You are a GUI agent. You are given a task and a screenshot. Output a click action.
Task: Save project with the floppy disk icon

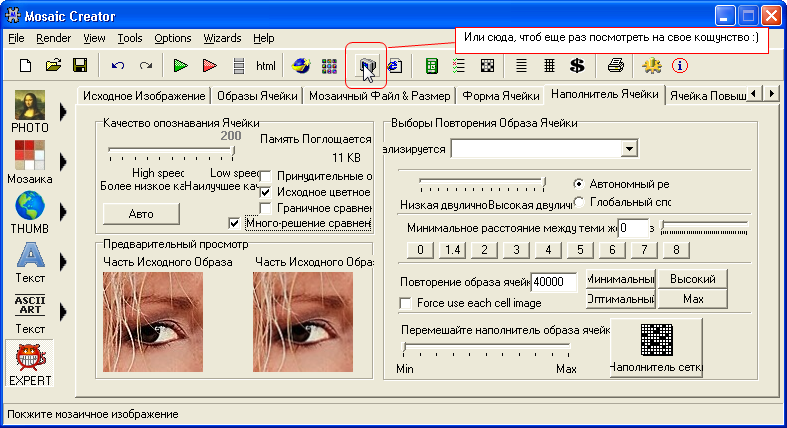point(80,65)
